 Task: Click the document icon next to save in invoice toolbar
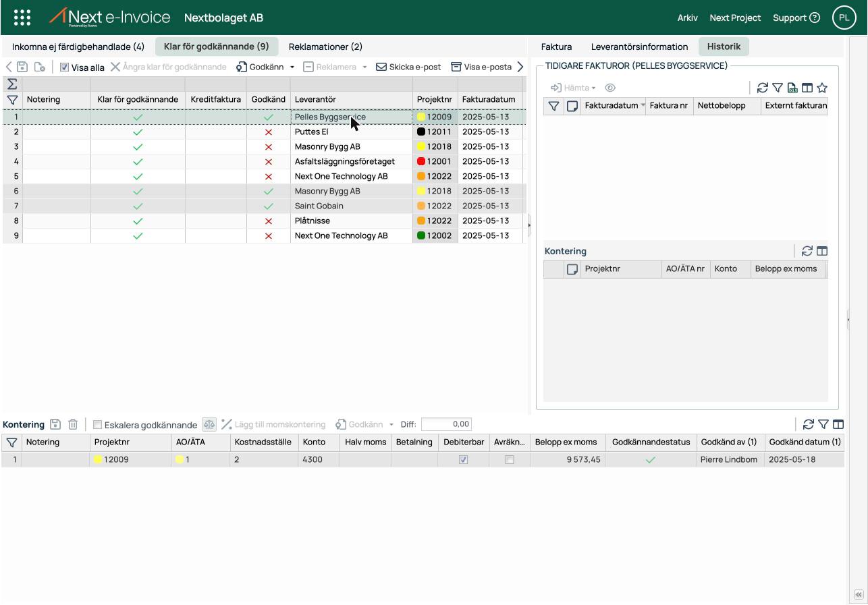click(40, 67)
